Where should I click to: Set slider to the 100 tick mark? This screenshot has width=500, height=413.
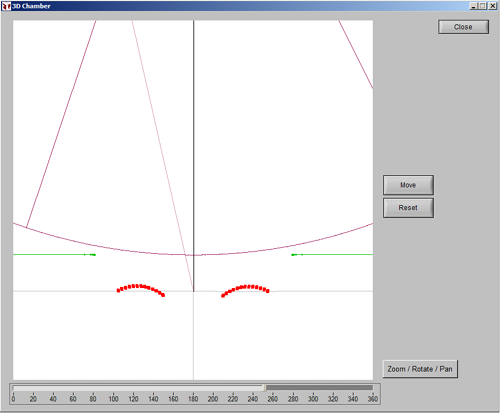113,388
